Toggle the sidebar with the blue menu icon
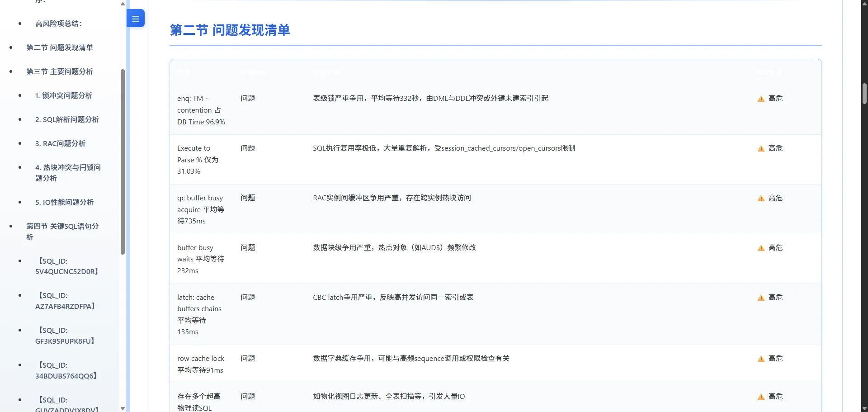 point(135,19)
